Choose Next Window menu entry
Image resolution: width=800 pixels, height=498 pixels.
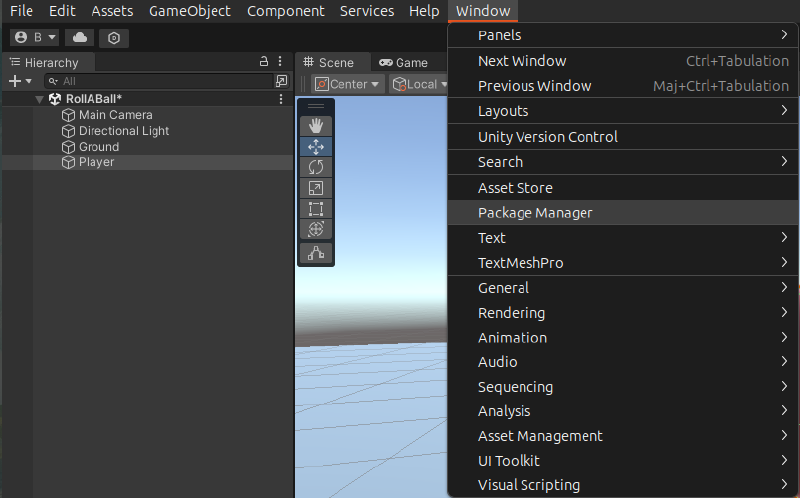[x=623, y=61]
